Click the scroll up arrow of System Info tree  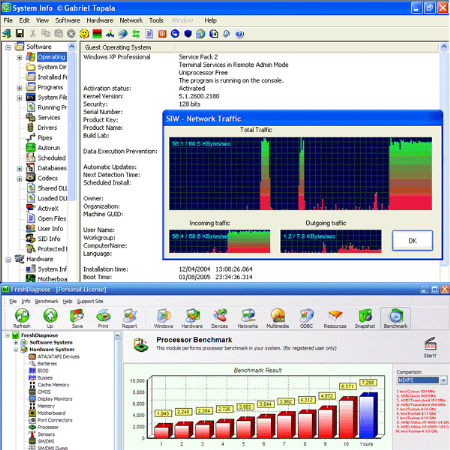pos(72,46)
